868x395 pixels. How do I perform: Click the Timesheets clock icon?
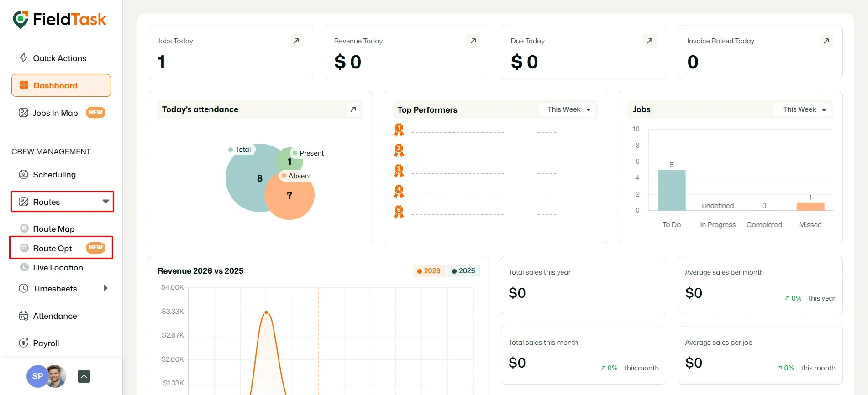point(23,288)
